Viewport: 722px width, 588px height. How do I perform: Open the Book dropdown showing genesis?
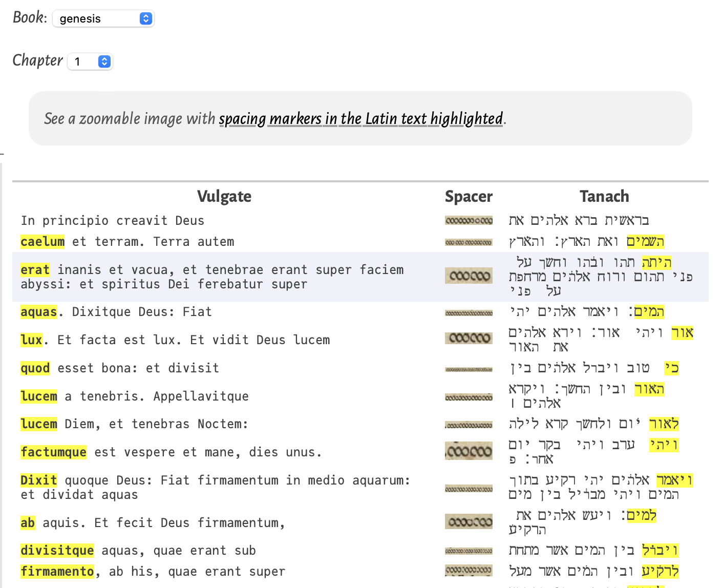pyautogui.click(x=103, y=19)
